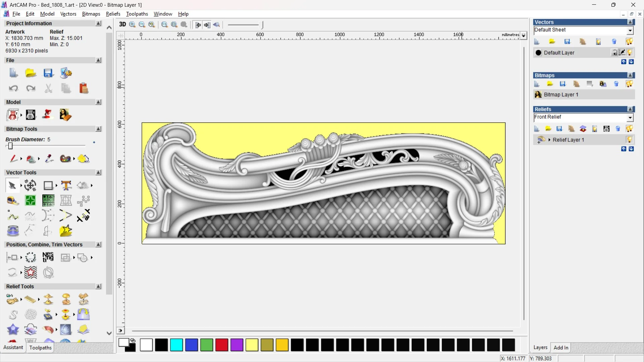Open the Default Sheet dropdown
Screen dimensions: 644x362
(630, 30)
